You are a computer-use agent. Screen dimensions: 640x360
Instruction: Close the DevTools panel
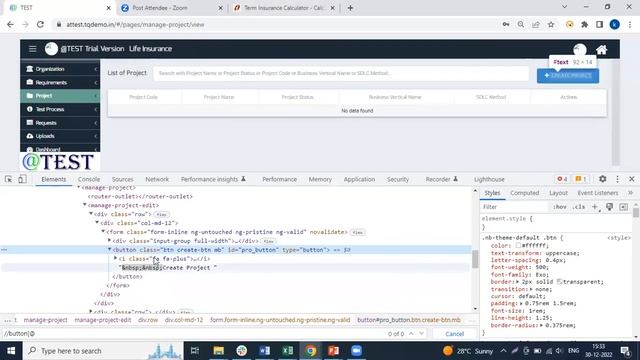631,179
